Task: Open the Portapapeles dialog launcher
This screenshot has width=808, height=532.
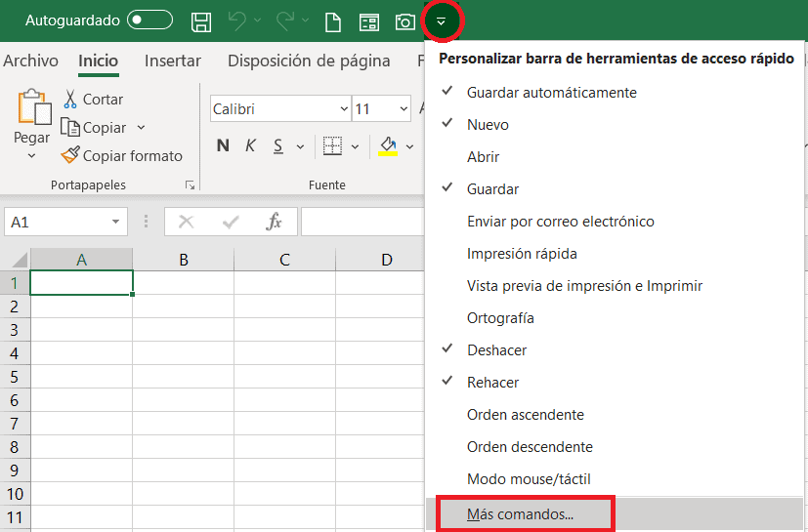Action: click(x=191, y=184)
